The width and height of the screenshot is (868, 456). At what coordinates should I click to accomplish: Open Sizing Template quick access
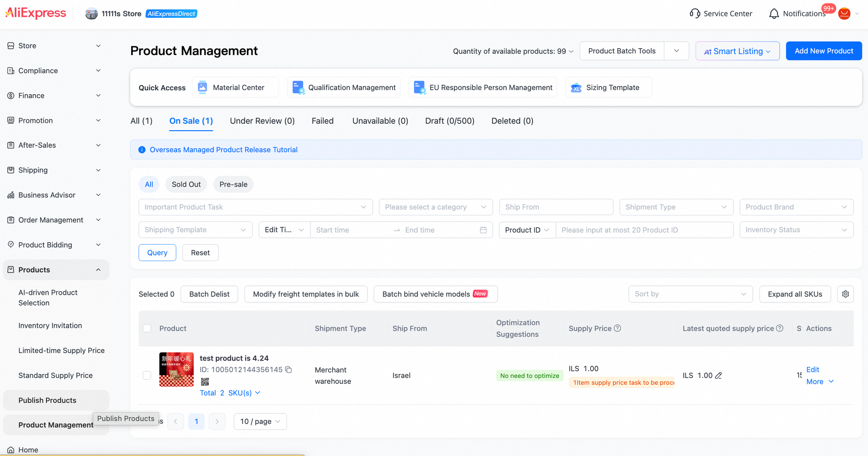609,87
